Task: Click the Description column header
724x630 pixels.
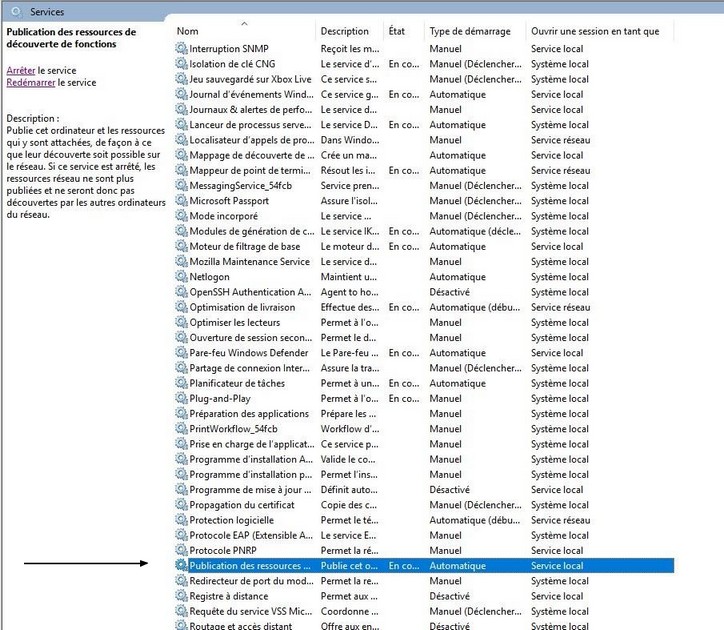Action: 344,31
